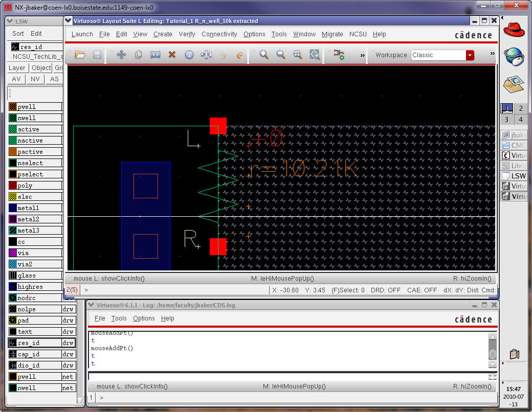Open the Verify menu
Viewport: 532px width, 412px height.
click(187, 34)
